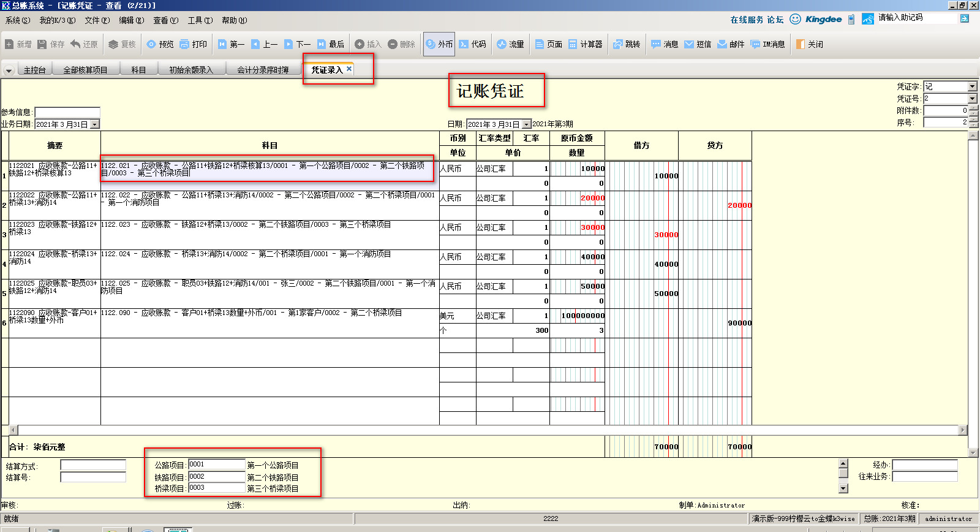This screenshot has width=980, height=532.
Task: Click the 参考信息 input field
Action: tap(67, 112)
